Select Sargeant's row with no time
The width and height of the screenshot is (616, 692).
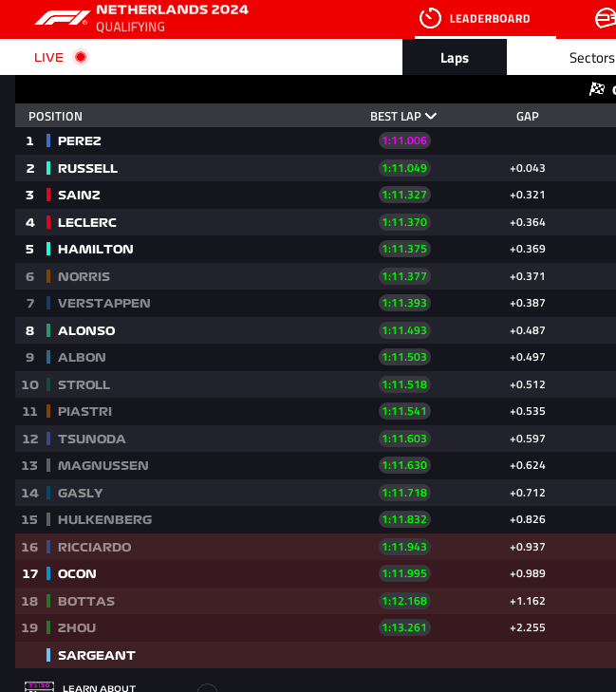(315, 655)
